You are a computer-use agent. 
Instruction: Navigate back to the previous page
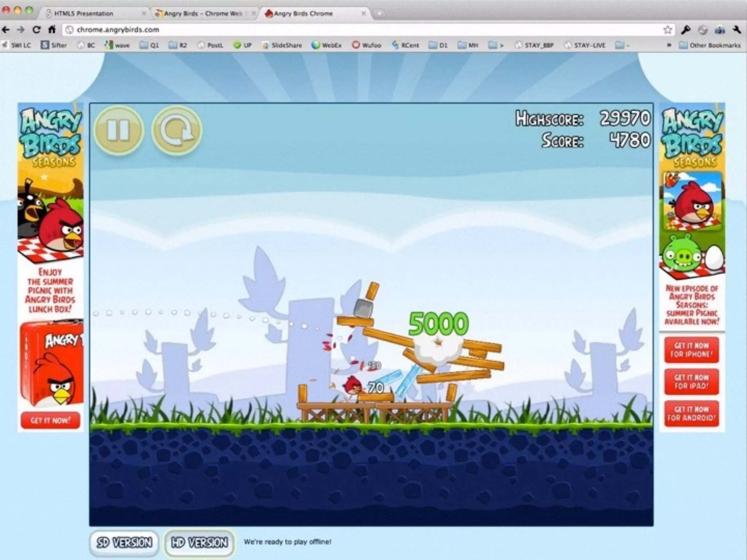click(6, 30)
